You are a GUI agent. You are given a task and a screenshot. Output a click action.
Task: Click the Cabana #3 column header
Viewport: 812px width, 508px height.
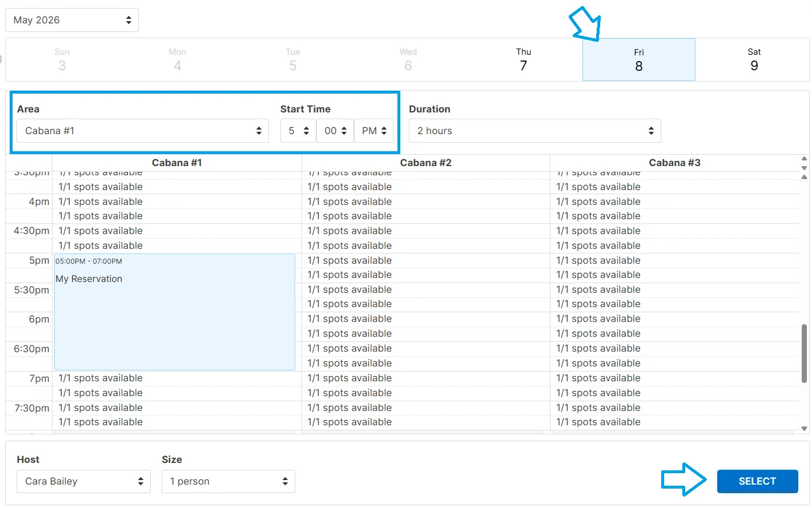coord(674,163)
